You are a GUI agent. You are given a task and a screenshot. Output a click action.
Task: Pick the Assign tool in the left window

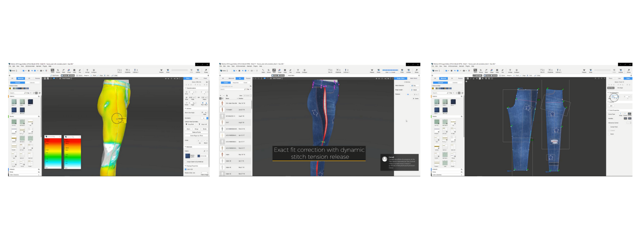click(x=69, y=71)
